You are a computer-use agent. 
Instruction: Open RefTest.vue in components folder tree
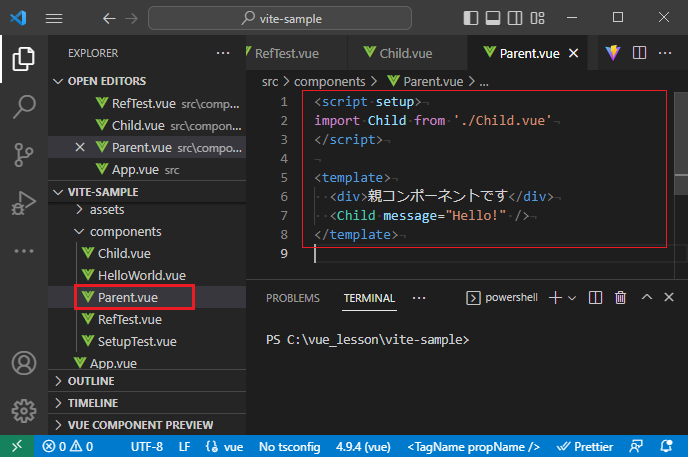click(147, 319)
